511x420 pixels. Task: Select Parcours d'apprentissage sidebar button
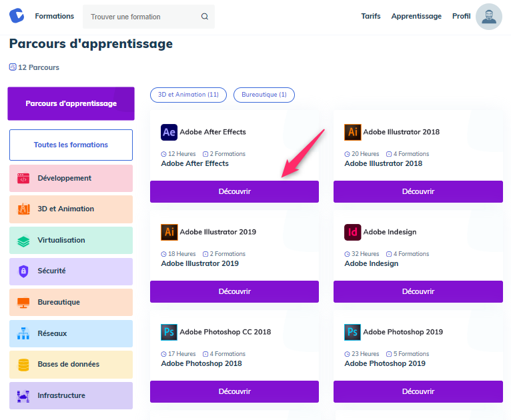tap(71, 103)
